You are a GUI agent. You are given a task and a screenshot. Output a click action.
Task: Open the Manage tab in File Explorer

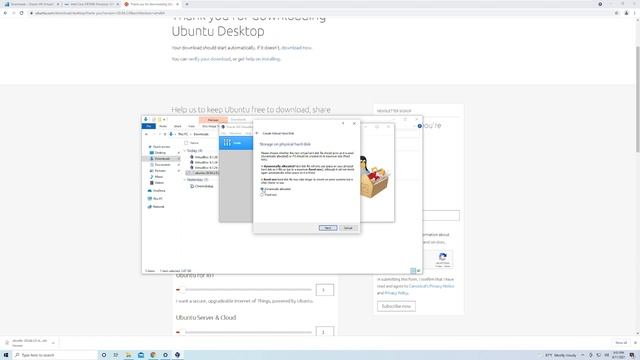click(213, 120)
